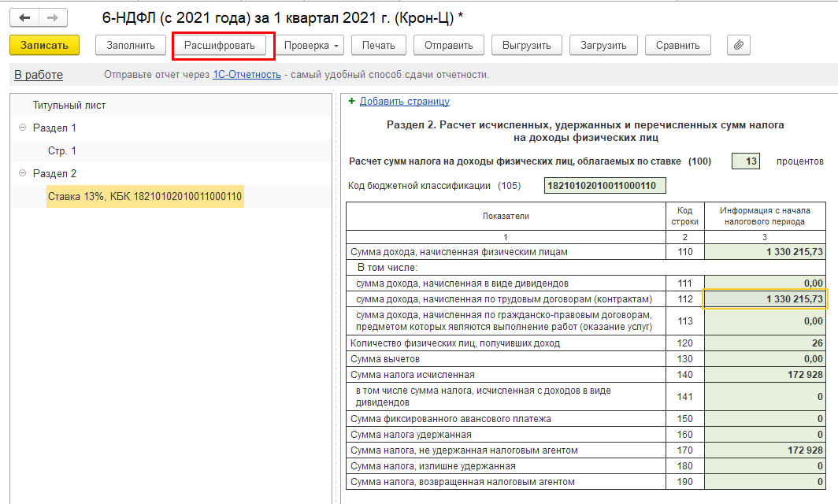Screen dimensions: 838x504
Task: Select Стр. 1 under Раздел 1
Action: click(x=62, y=150)
